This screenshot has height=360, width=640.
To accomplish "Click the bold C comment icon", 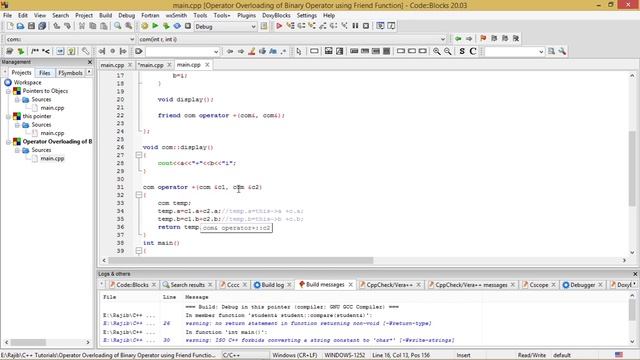I will click(473, 51).
